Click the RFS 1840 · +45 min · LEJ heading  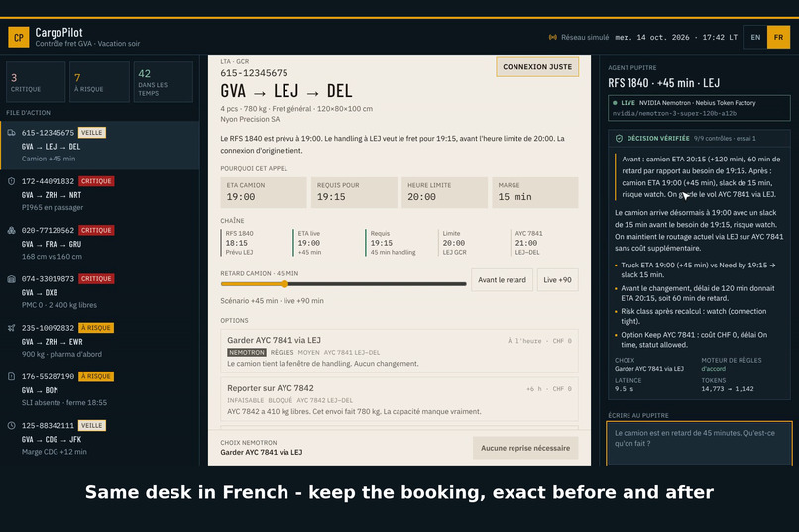pos(663,83)
